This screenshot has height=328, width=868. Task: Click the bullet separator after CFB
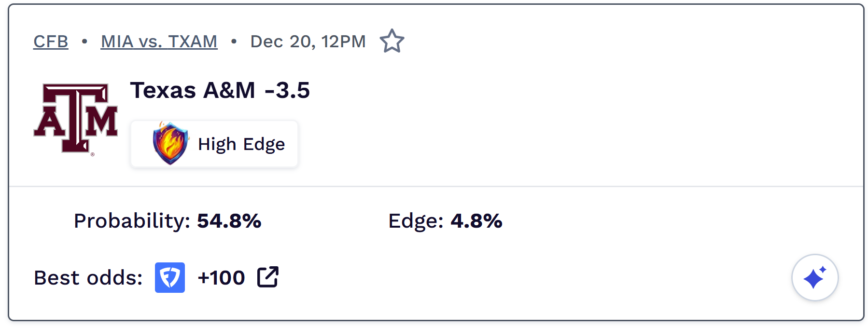coord(84,41)
